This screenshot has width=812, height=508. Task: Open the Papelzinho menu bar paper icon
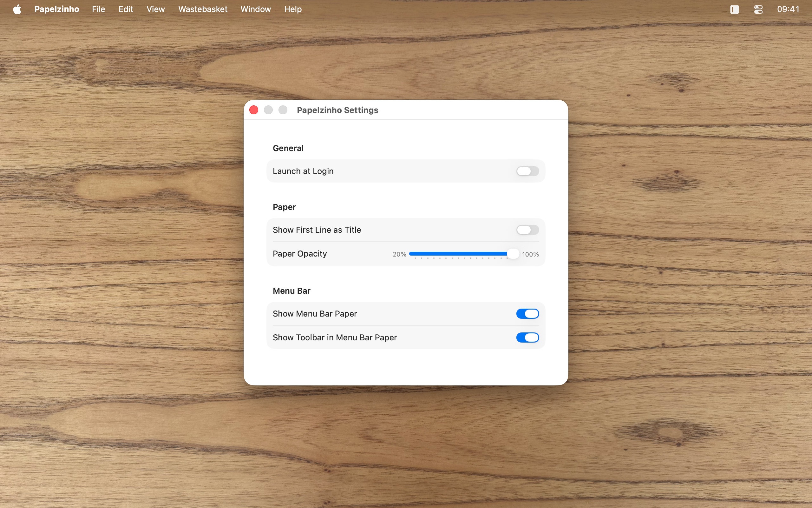[734, 10]
